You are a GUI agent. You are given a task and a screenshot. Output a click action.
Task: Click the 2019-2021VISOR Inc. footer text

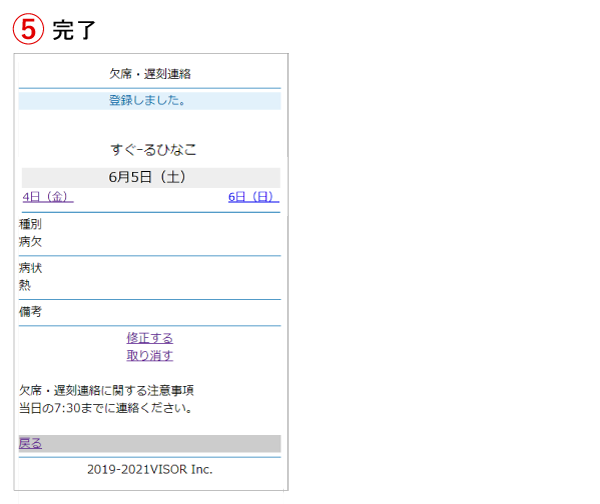pos(150,469)
